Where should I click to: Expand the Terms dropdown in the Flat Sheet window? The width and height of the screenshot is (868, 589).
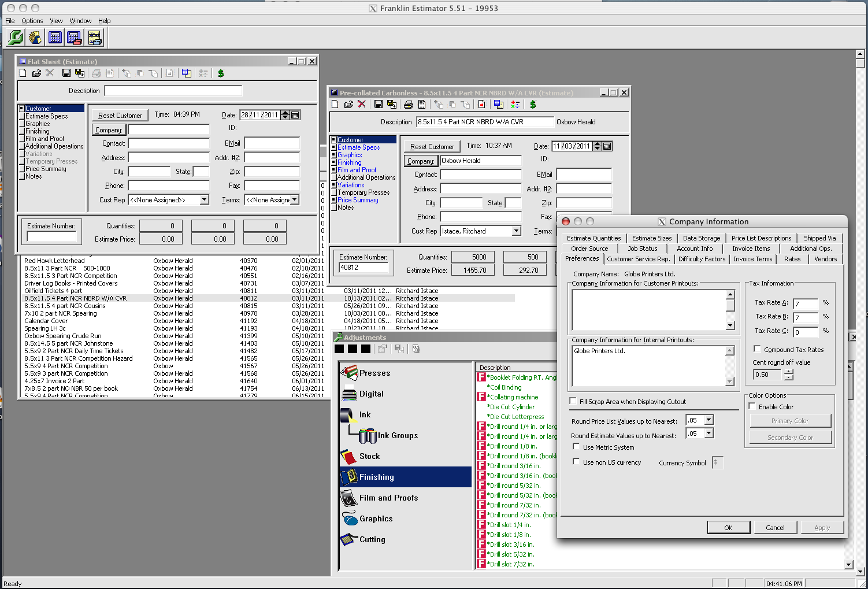pos(294,199)
